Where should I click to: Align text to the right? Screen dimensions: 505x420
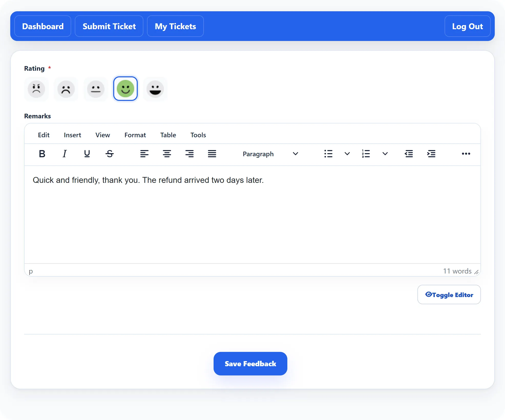190,154
